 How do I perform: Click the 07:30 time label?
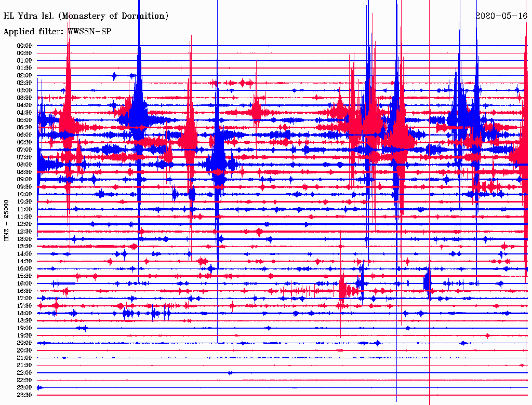[24, 157]
